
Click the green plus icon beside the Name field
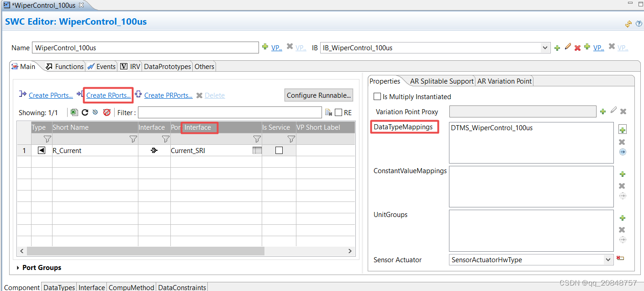[265, 47]
